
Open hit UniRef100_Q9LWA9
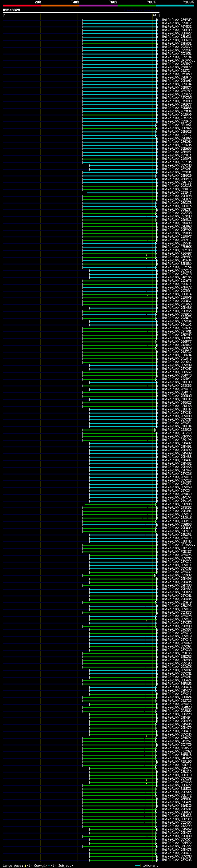[x=177, y=528]
